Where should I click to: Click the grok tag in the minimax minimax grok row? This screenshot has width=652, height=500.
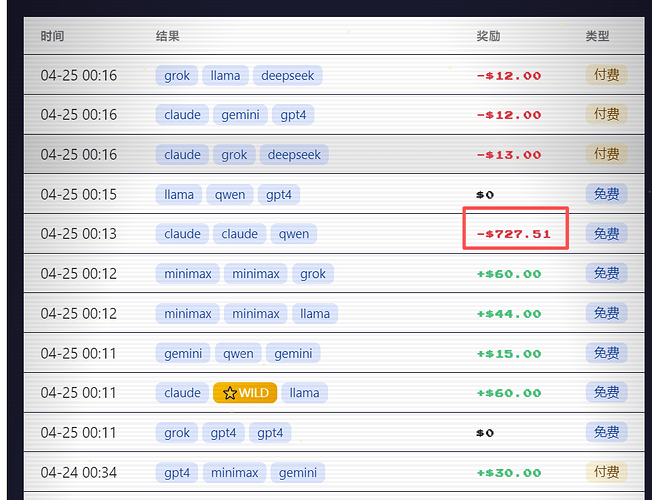click(313, 274)
